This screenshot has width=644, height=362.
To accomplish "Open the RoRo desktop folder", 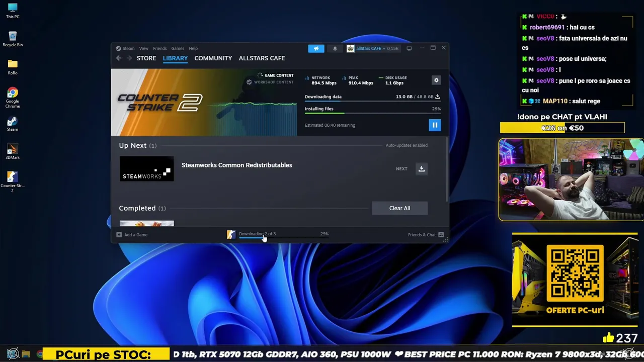I will pyautogui.click(x=13, y=67).
